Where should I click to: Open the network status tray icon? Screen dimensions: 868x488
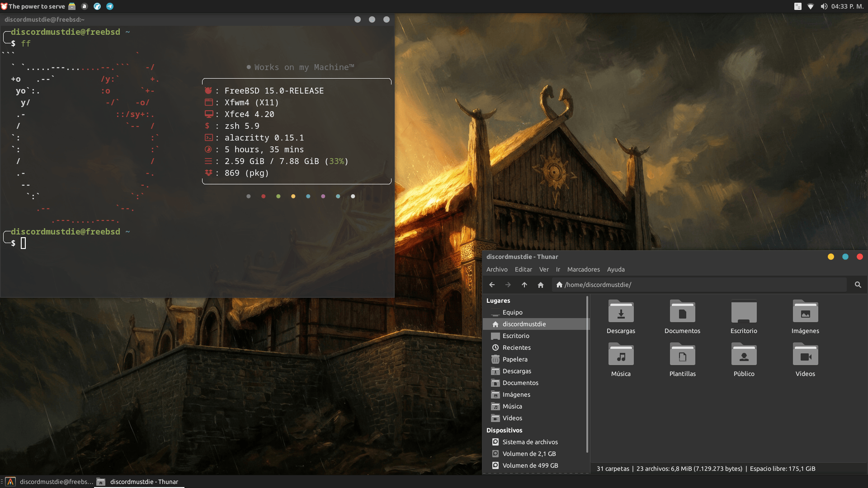tap(811, 6)
